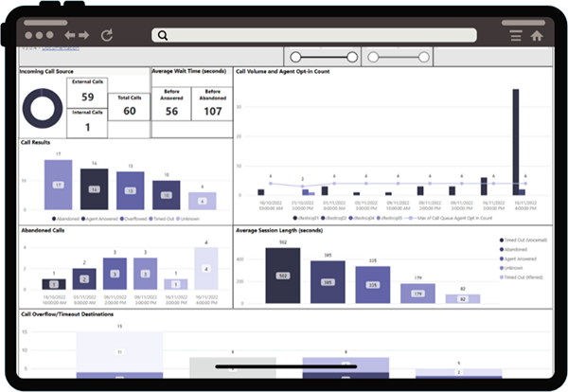568x392 pixels.
Task: Select Agent Answered in Call Results legend
Action: (x=99, y=219)
